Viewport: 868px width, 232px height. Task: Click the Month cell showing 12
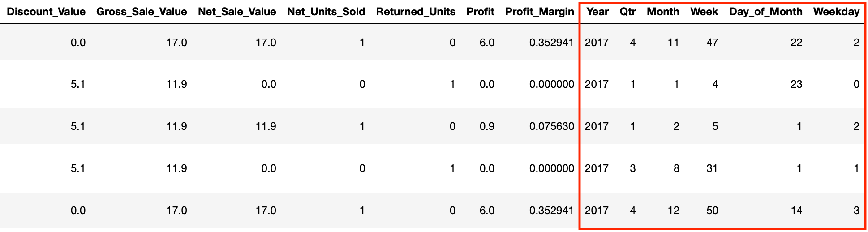click(x=673, y=211)
